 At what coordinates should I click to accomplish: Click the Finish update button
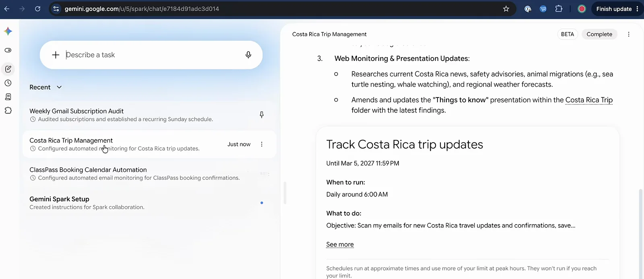click(613, 9)
